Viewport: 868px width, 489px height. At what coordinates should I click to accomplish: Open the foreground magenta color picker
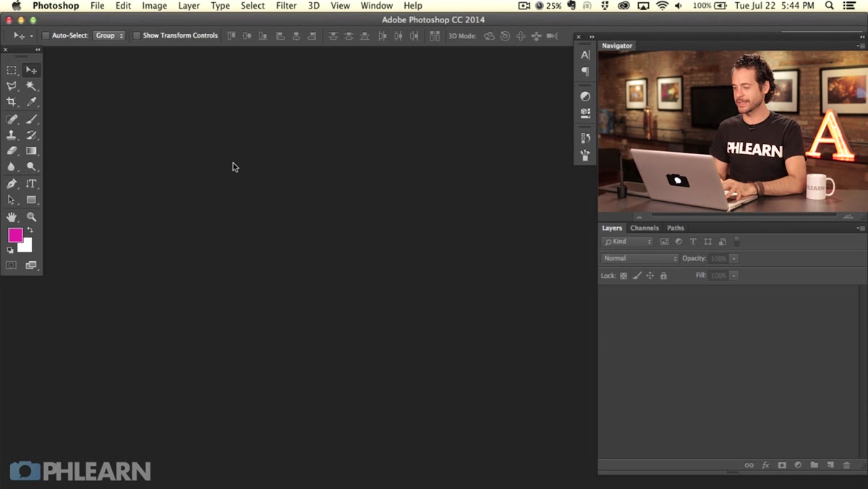click(14, 234)
